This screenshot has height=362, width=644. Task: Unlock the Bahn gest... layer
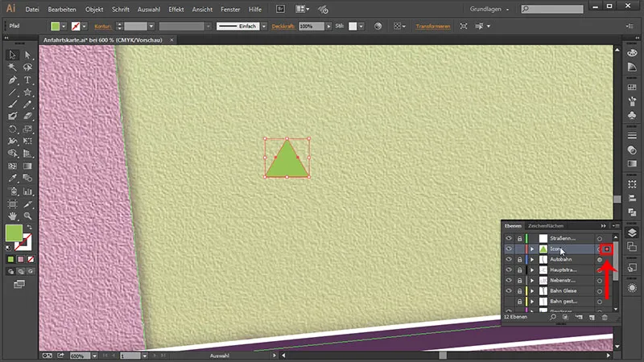pos(519,301)
